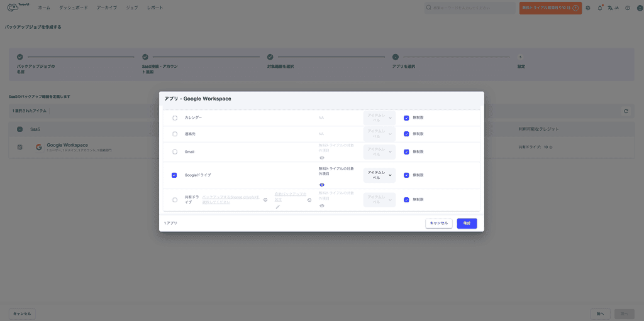Toggle the 無制限 checkbox for 連絡先
644x321 pixels.
[406, 134]
